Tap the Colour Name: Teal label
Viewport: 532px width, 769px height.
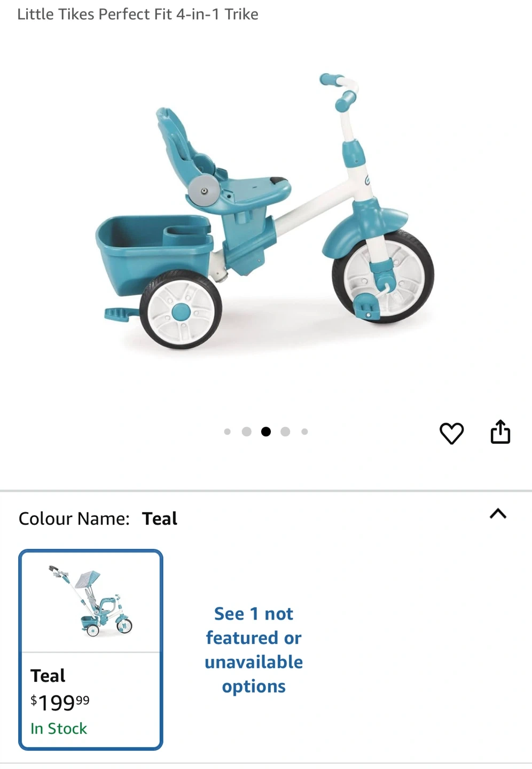point(98,519)
